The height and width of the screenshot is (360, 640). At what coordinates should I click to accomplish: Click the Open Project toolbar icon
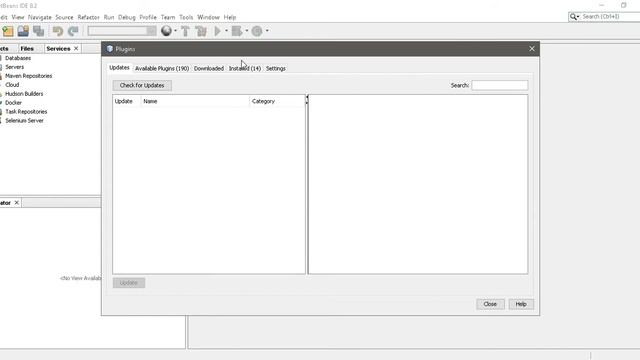(23, 31)
